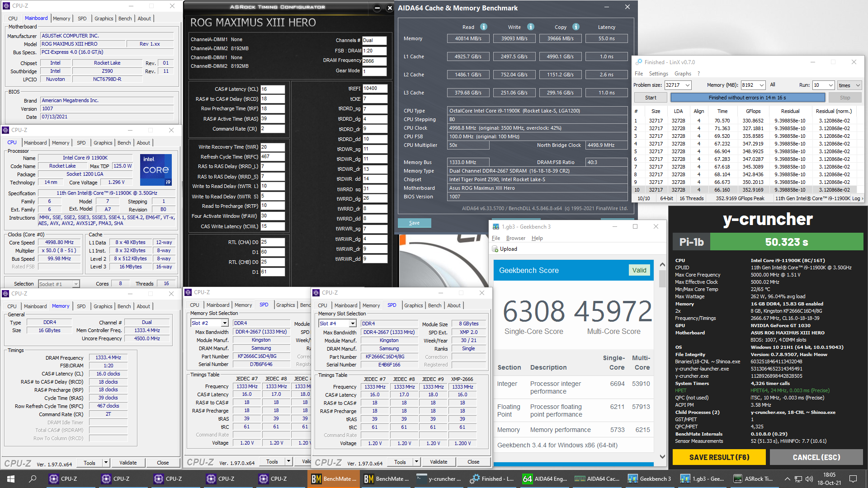Open the Graphs menu in LinX

[x=683, y=74]
